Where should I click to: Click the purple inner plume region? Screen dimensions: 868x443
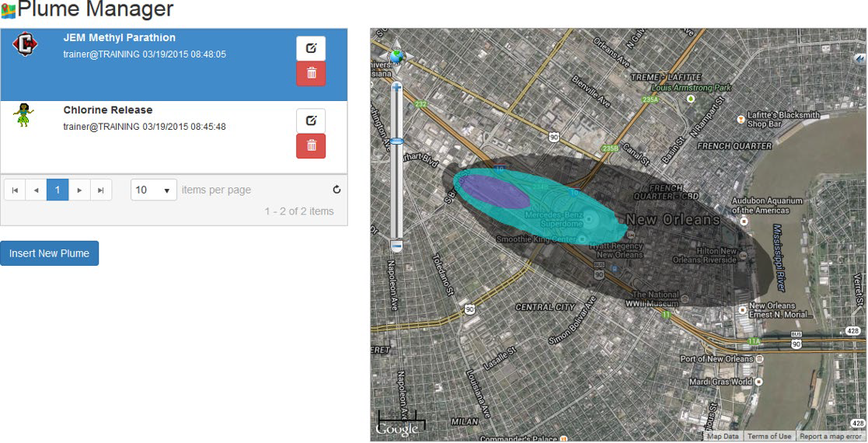494,192
